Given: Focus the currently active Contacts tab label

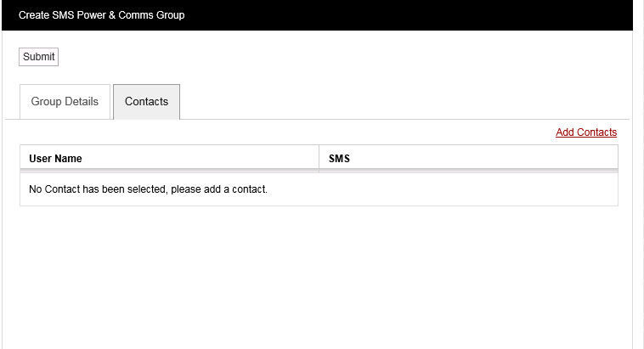Looking at the screenshot, I should [146, 102].
